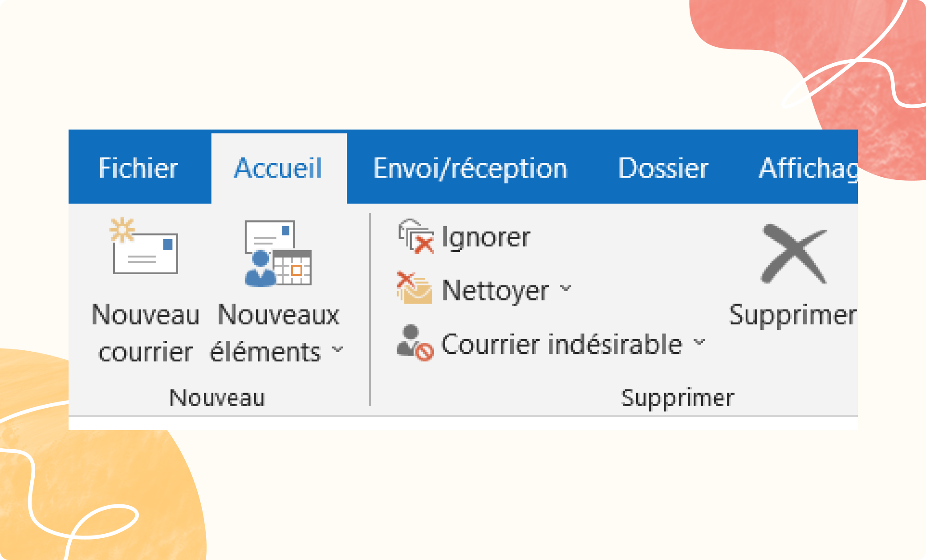Click the Nettoyer command label
The width and height of the screenshot is (926, 560).
(495, 289)
